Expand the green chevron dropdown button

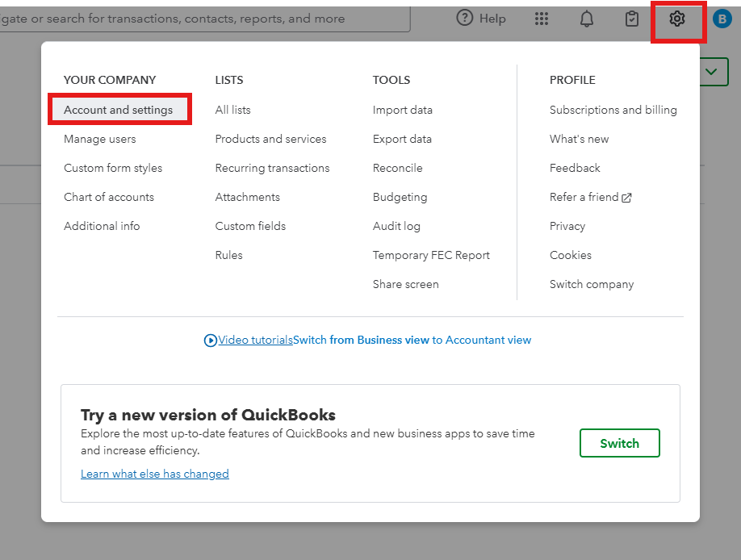711,72
